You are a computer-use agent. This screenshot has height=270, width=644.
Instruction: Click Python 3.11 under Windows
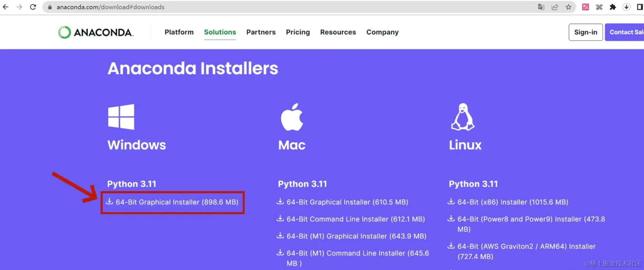pyautogui.click(x=132, y=184)
